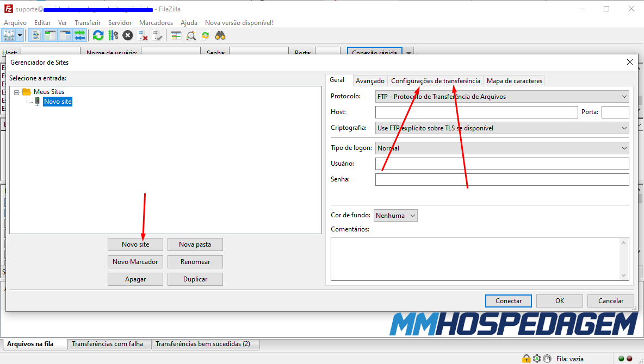644x364 pixels.
Task: Click the Novo site button
Action: (135, 244)
